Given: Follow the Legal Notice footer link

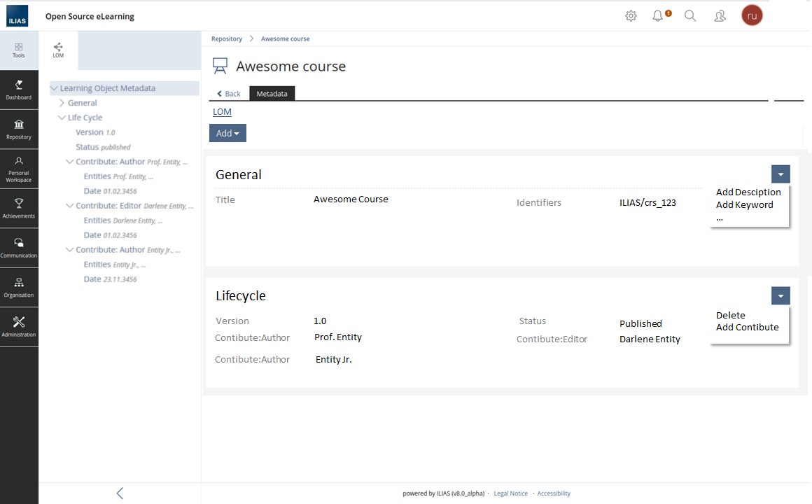Looking at the screenshot, I should (x=510, y=493).
